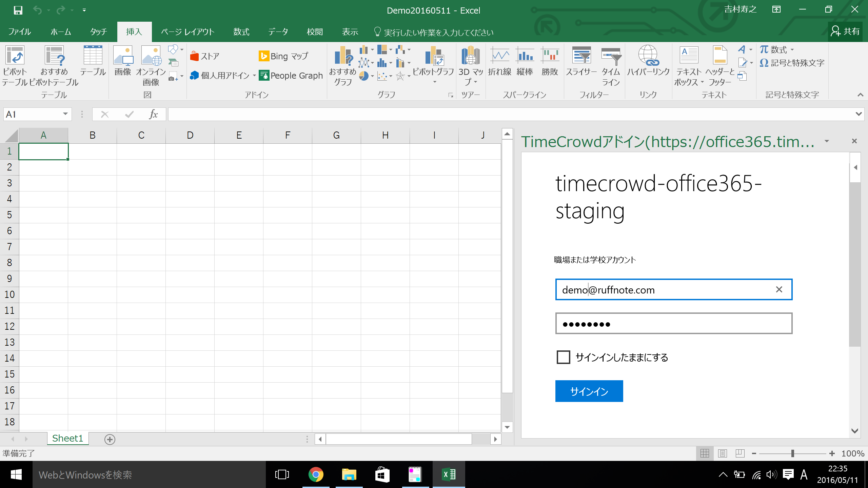Viewport: 868px width, 488px height.
Task: Switch to the ホーム tab
Action: (x=61, y=32)
